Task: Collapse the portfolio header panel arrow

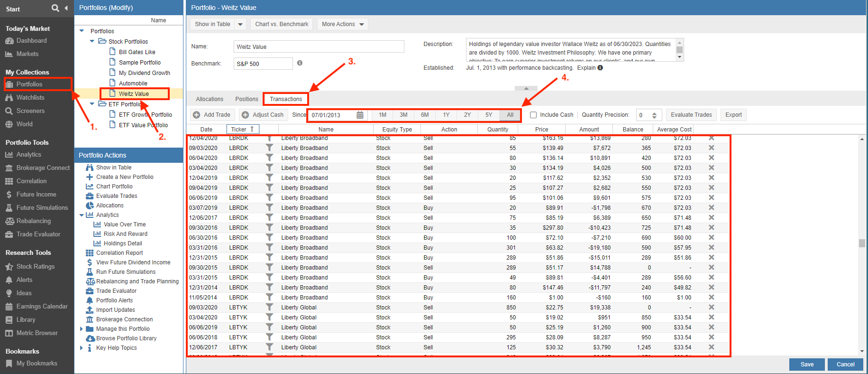Action: pyautogui.click(x=526, y=88)
